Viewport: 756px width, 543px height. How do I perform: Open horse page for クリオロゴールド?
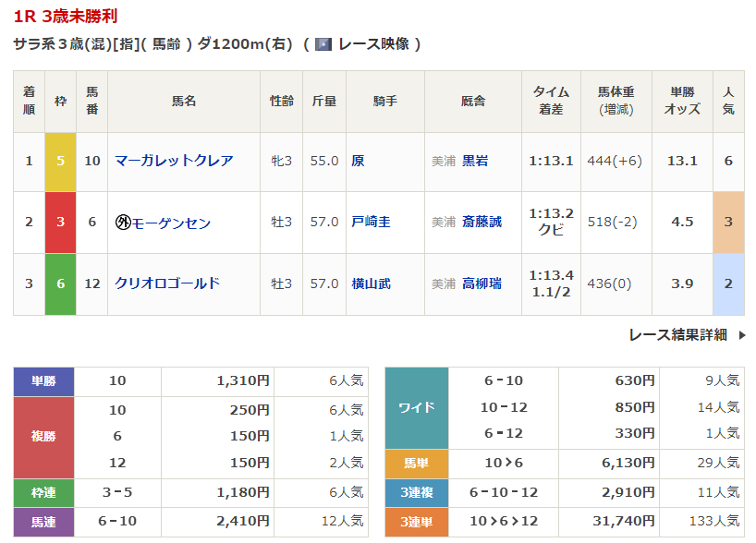click(x=167, y=284)
